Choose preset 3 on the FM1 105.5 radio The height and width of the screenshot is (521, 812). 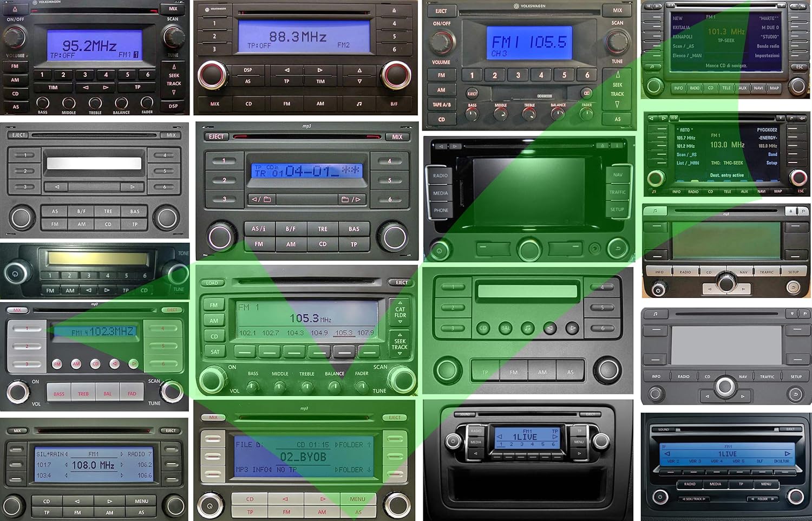click(x=518, y=75)
